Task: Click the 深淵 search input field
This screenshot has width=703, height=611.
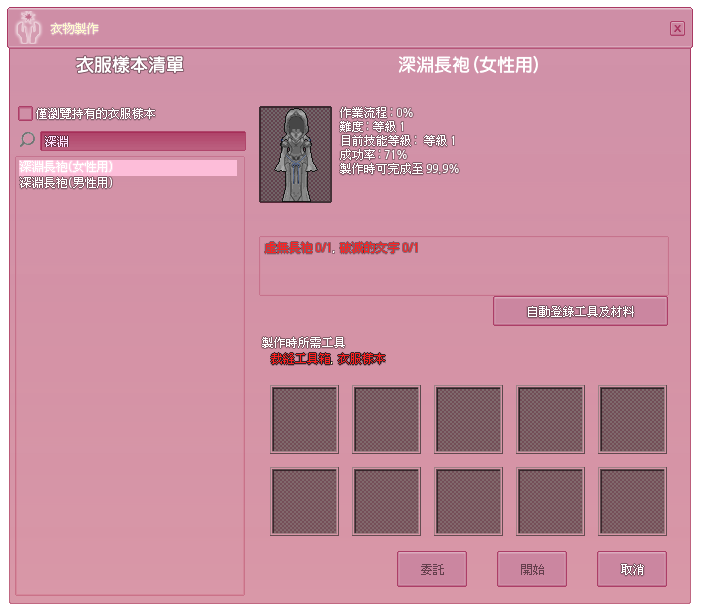Action: (x=142, y=141)
